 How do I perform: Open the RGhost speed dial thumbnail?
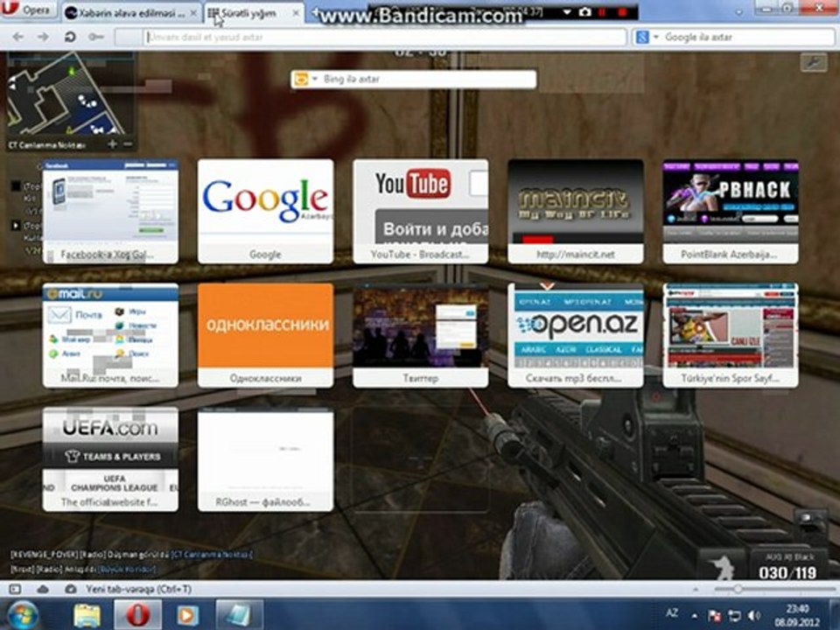pyautogui.click(x=265, y=459)
